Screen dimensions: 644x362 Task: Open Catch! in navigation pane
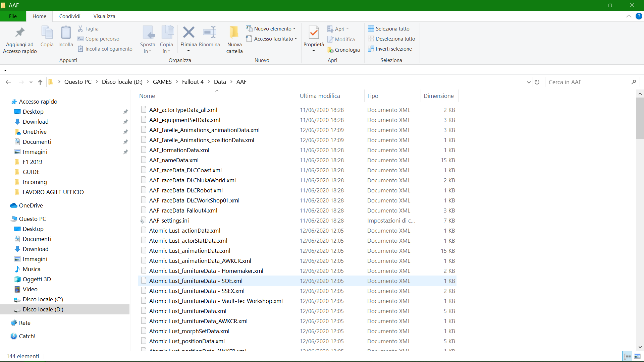pyautogui.click(x=27, y=336)
